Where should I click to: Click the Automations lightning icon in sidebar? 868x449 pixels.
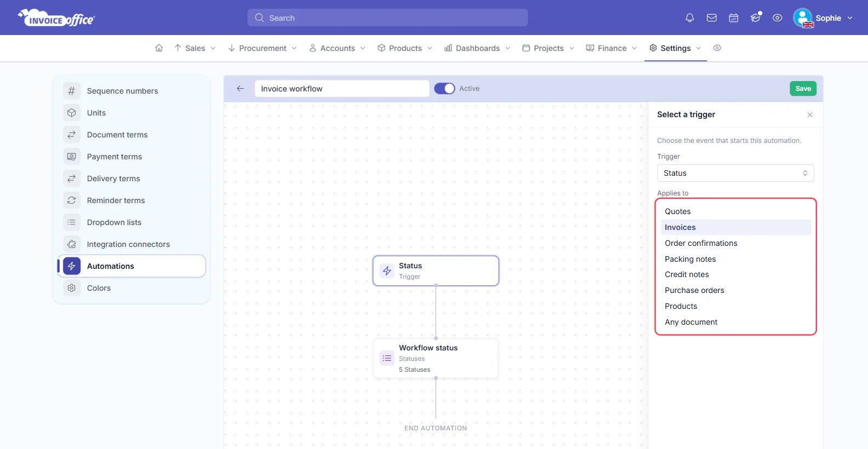72,266
